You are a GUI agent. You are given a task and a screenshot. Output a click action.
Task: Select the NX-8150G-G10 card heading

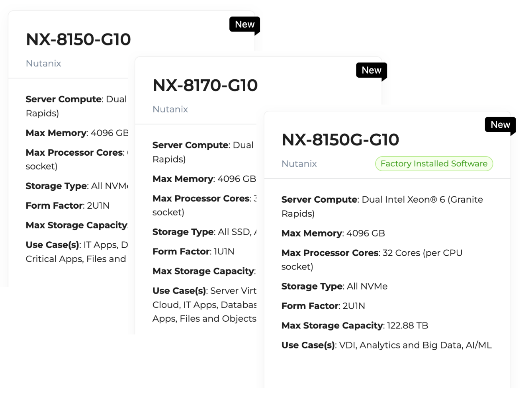(x=340, y=140)
